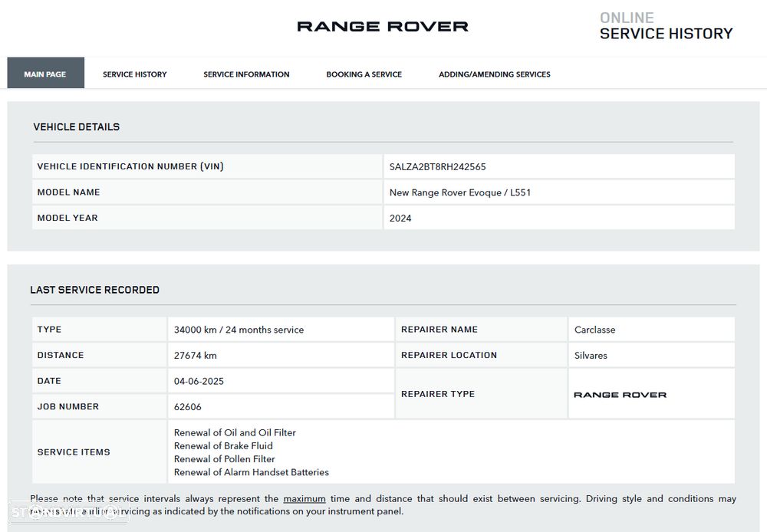Click the Distance label
Screen dimensions: 767x532
coord(61,355)
